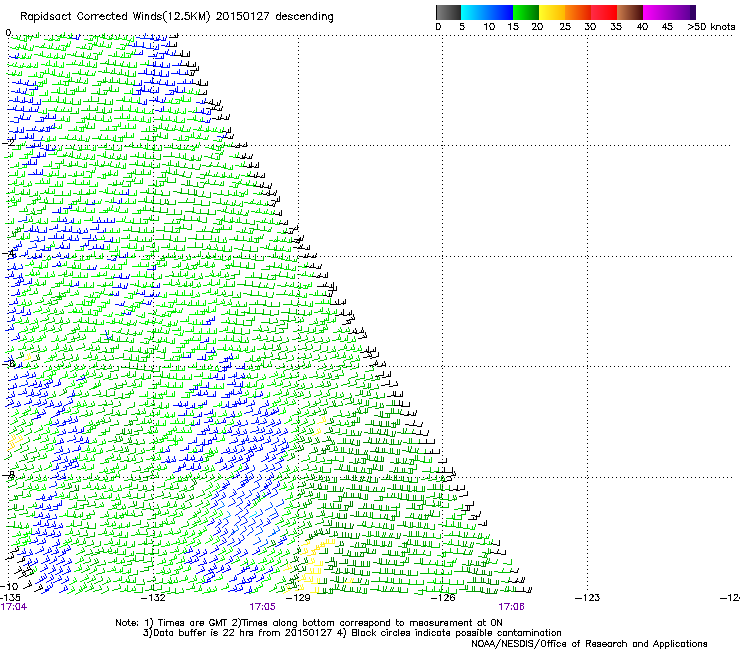Click the latitude axis label "-6"
The image size is (740, 650).
point(8,364)
